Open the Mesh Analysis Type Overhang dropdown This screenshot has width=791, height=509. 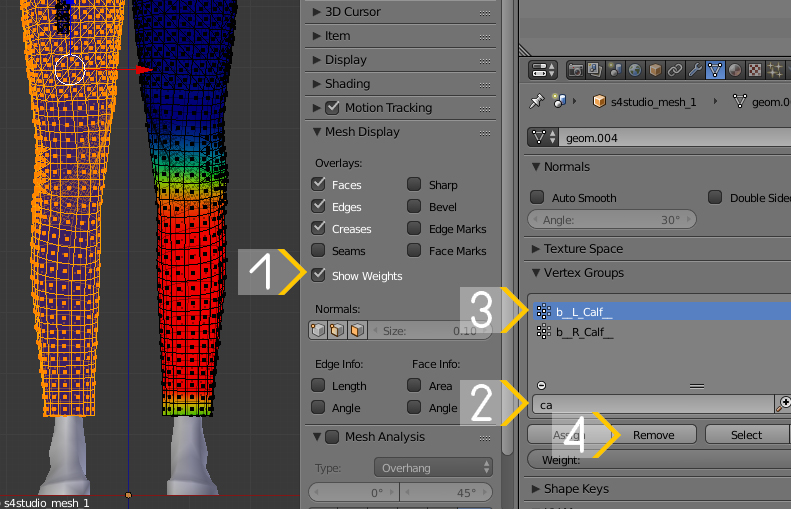[433, 468]
